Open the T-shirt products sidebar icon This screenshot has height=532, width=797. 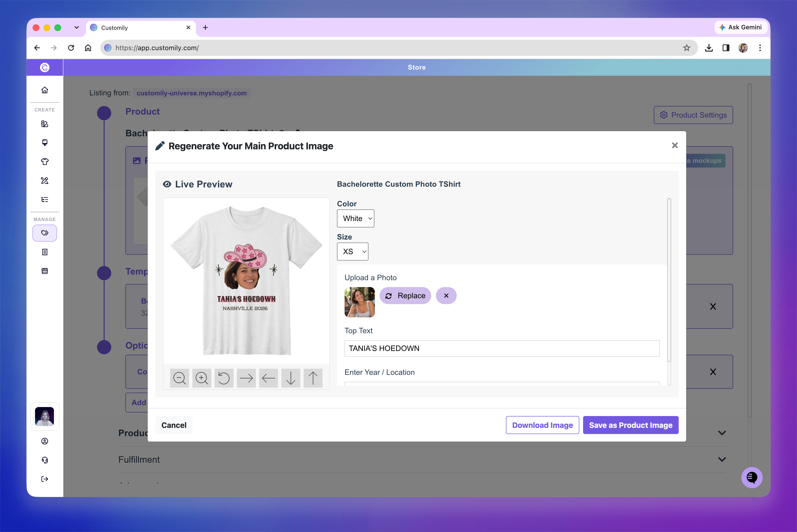pyautogui.click(x=44, y=161)
